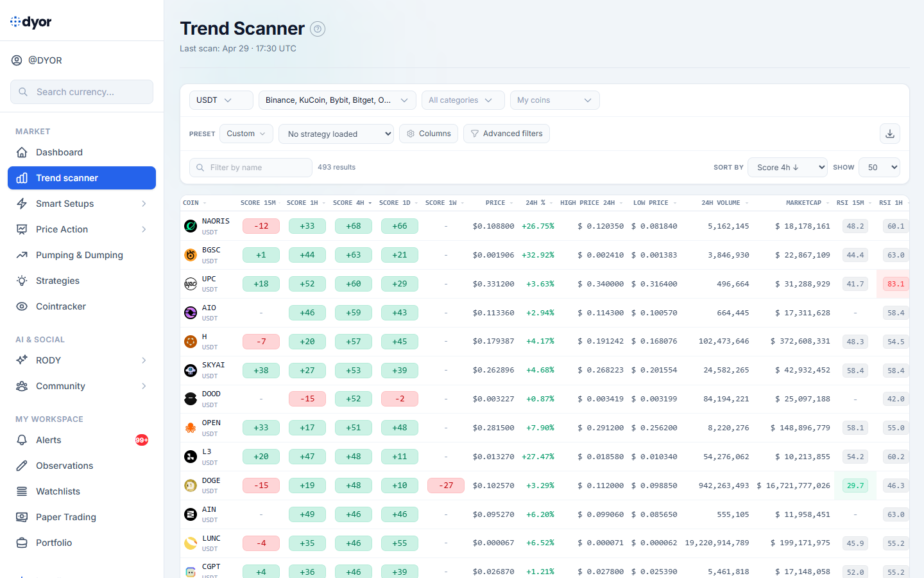The height and width of the screenshot is (578, 924).
Task: Open the @DYOR profile icon
Action: click(x=17, y=60)
